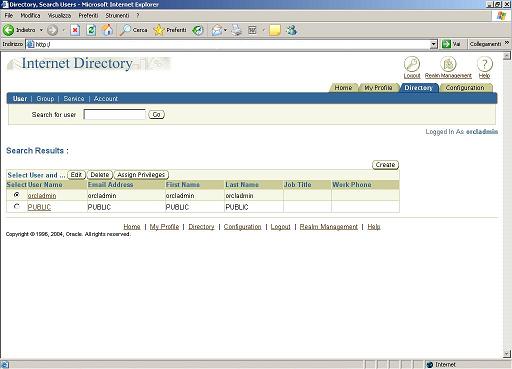Image resolution: width=512 pixels, height=369 pixels.
Task: Click the Help question mark icon
Action: [x=484, y=64]
